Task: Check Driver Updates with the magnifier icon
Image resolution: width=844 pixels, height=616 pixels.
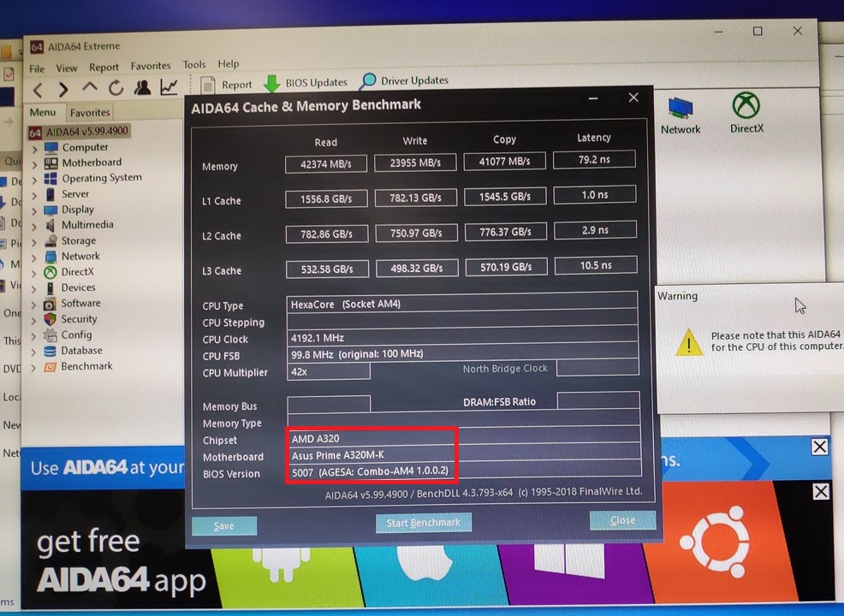Action: click(x=368, y=80)
